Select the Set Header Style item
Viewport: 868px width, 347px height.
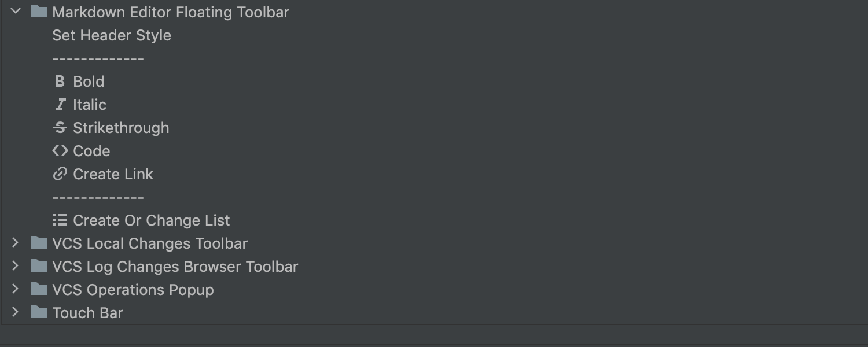(x=112, y=35)
